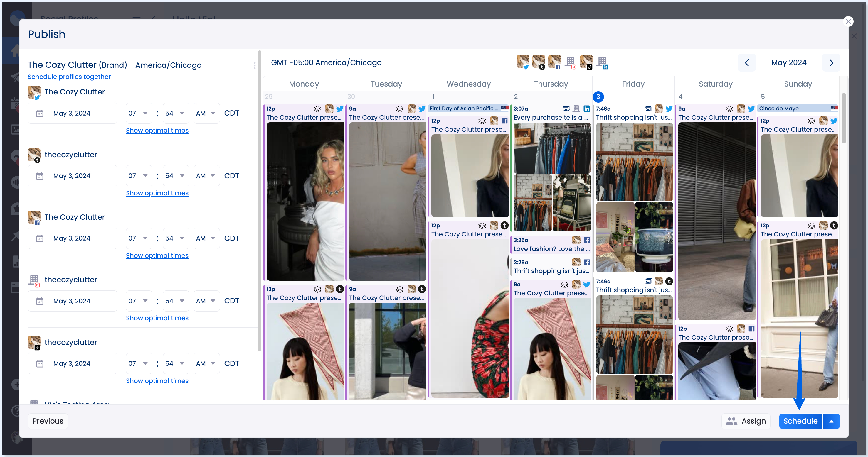Viewport: 868px width, 457px height.
Task: Go to next month with right chevron
Action: (x=831, y=62)
